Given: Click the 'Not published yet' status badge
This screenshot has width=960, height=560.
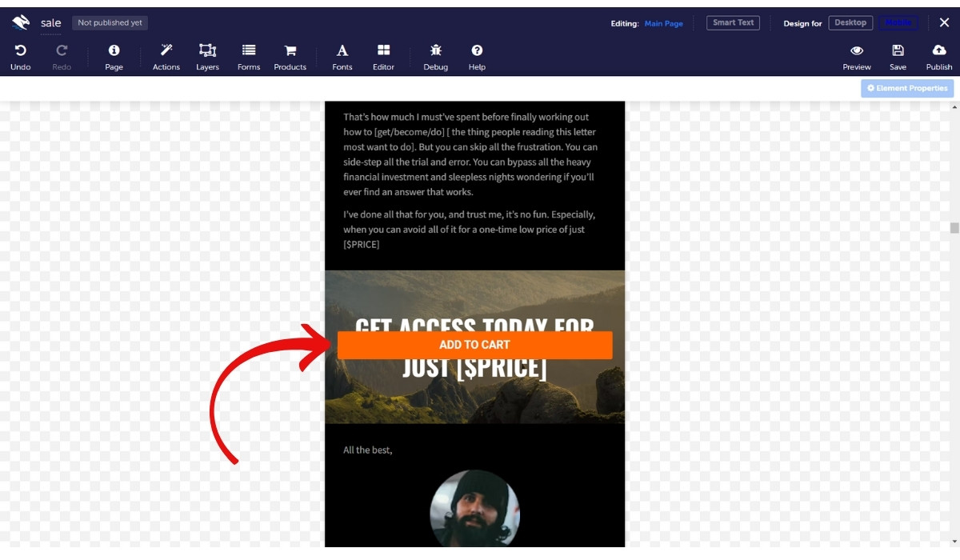Looking at the screenshot, I should click(x=110, y=23).
